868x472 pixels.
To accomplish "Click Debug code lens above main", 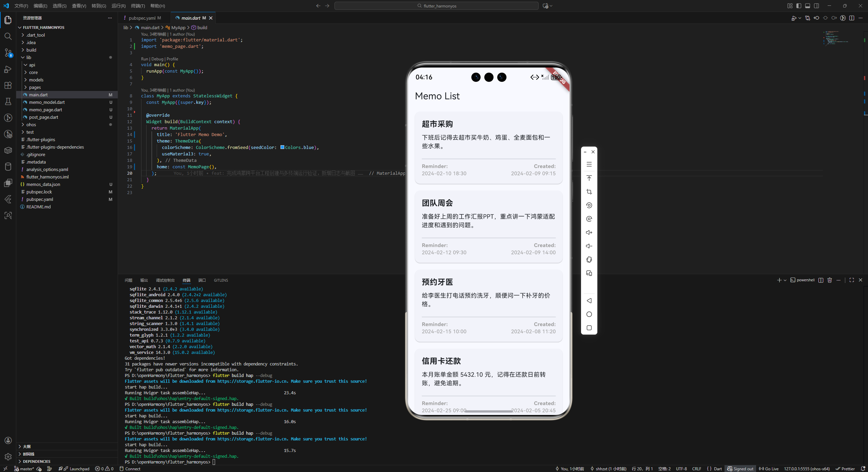I will 157,59.
